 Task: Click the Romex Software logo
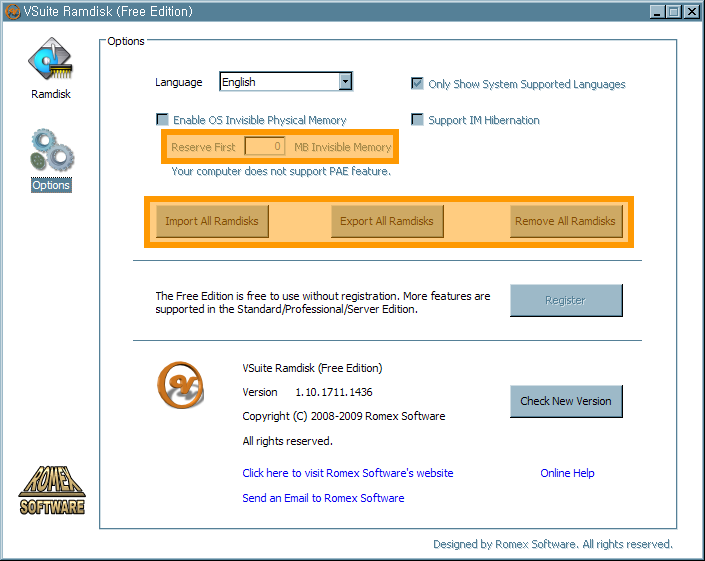52,490
